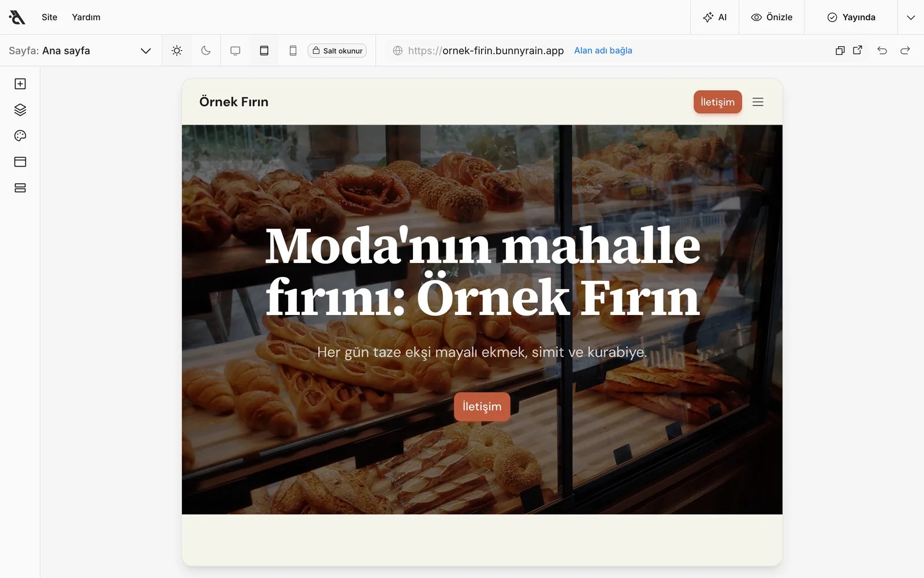Click the Alan adı bağla link
The height and width of the screenshot is (578, 924).
coord(603,50)
